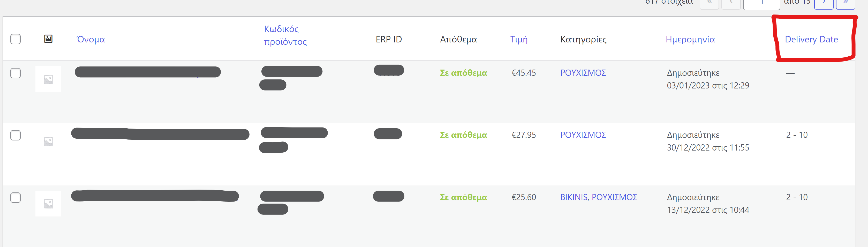Viewport: 868px width, 247px height.
Task: Sort by the Delivery Date column
Action: click(811, 39)
